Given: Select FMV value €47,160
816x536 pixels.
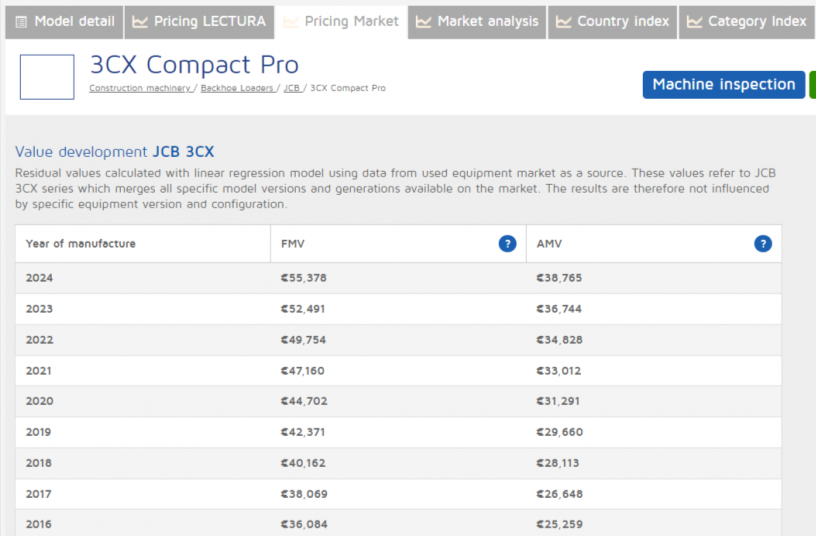Looking at the screenshot, I should tap(302, 371).
